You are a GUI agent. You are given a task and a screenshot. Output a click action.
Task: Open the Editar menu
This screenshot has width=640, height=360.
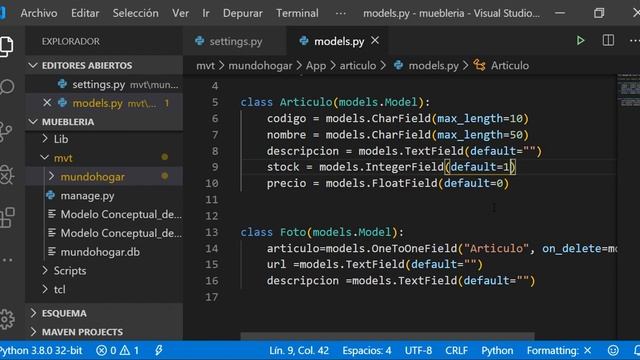click(85, 13)
